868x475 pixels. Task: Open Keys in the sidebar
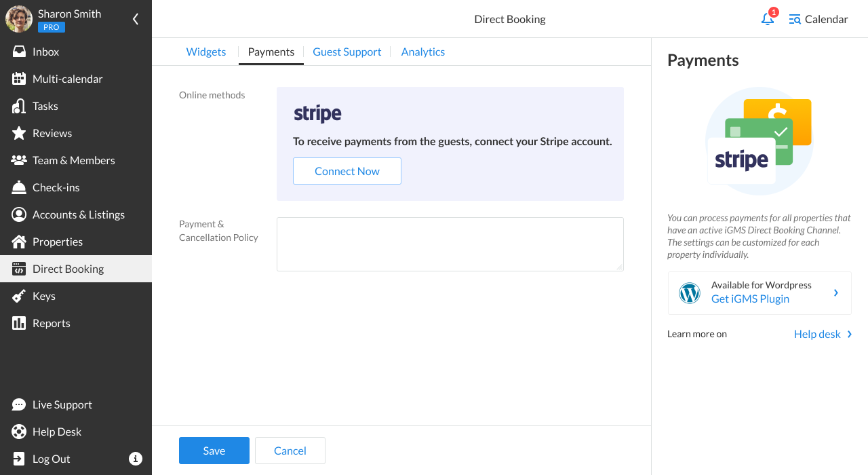coord(76,296)
